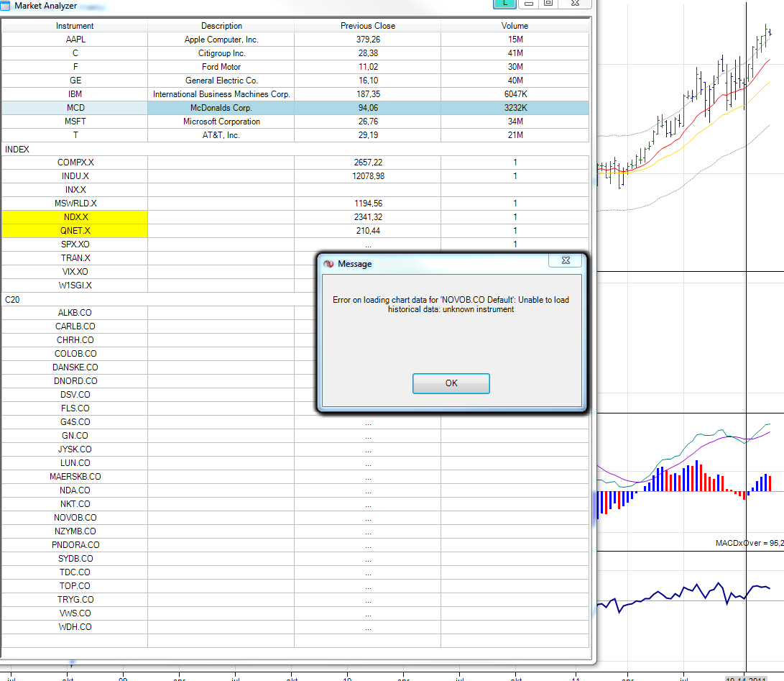The height and width of the screenshot is (681, 784).
Task: Select the NOVOB.CO instrument
Action: coord(75,517)
